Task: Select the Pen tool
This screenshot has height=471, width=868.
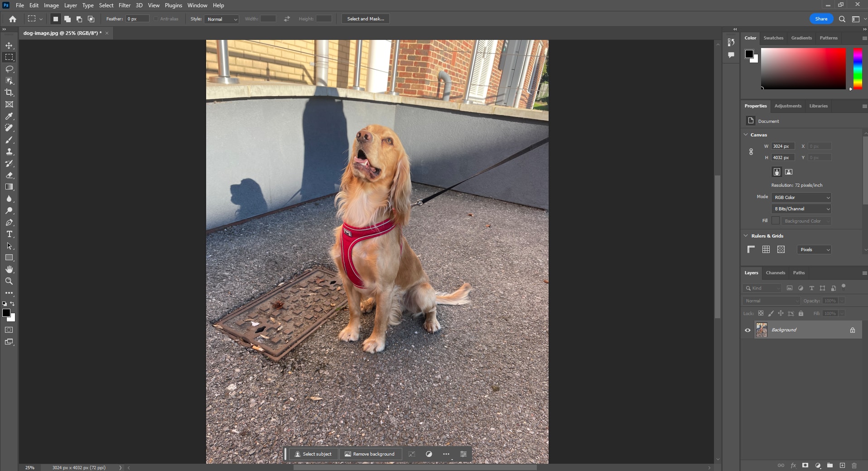Action: 9,222
